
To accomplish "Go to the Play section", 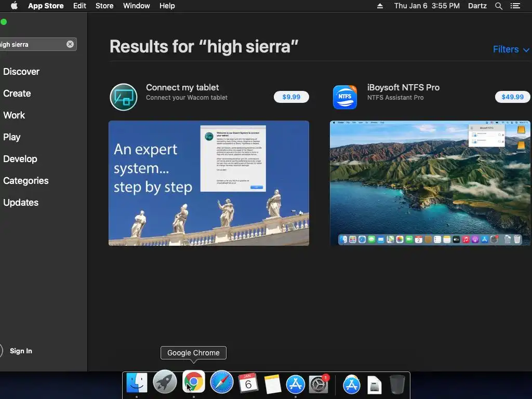I will point(12,137).
